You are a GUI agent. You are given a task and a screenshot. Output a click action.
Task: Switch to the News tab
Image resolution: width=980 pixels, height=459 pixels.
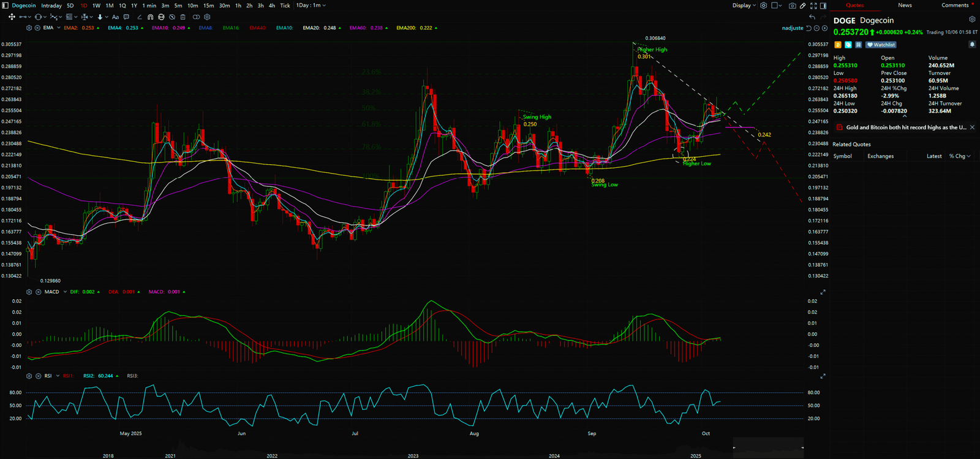(x=905, y=6)
